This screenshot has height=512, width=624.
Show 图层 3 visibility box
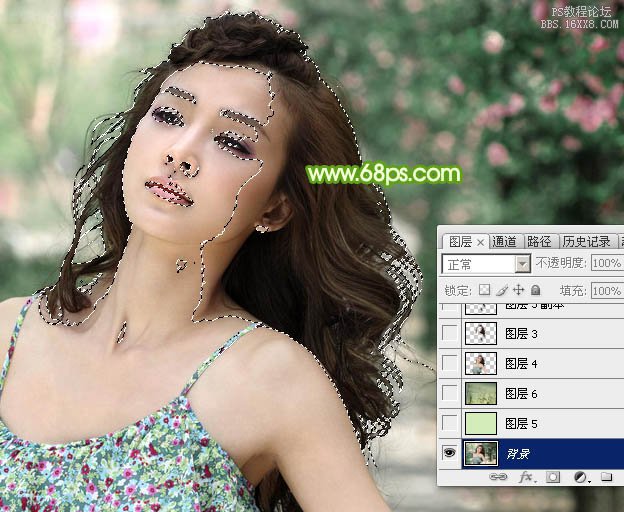point(450,333)
